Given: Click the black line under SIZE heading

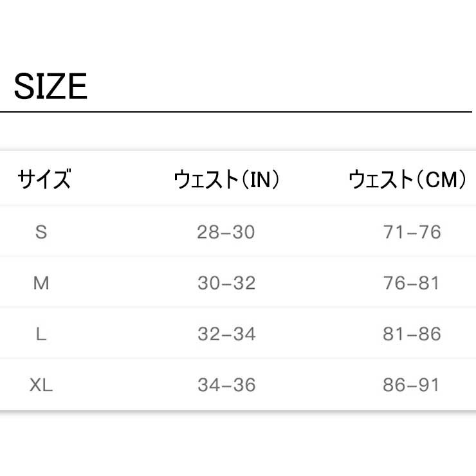Looking at the screenshot, I should [238, 113].
